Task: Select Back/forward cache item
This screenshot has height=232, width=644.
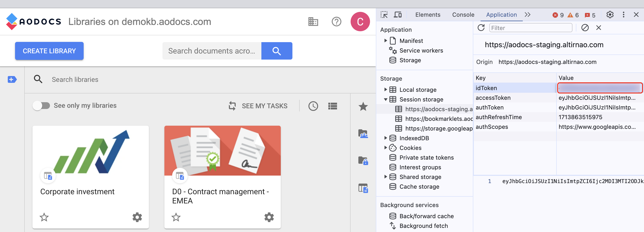Action: pos(427,216)
